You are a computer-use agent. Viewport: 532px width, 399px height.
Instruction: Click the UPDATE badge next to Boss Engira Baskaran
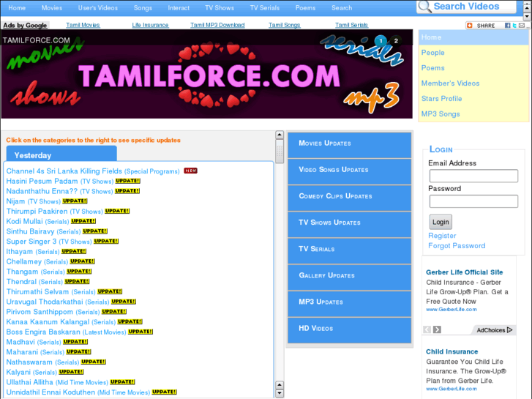click(x=141, y=331)
